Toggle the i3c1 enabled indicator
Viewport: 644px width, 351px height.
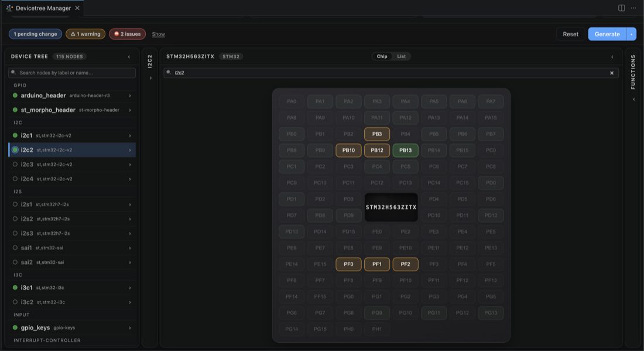pyautogui.click(x=15, y=288)
